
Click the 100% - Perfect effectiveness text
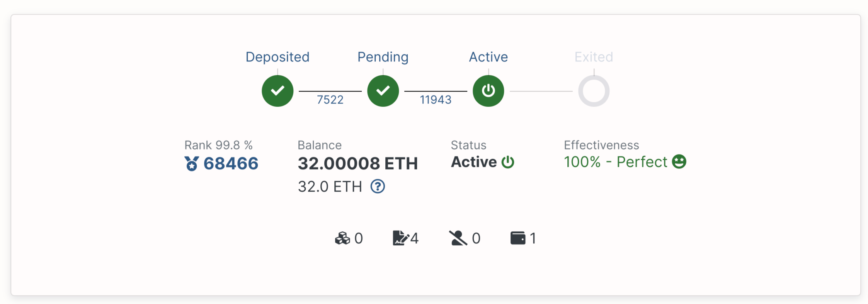(x=616, y=162)
